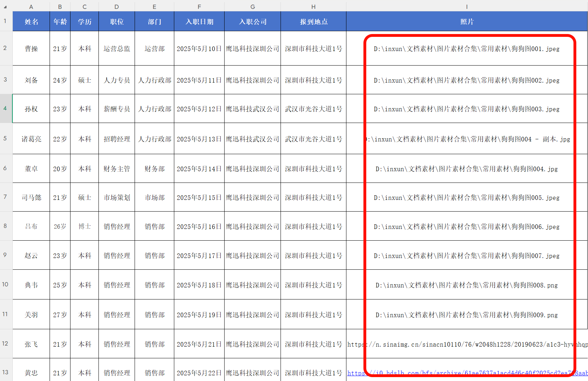Viewport: 588px width, 381px height.
Task: Click the 入职日期 header cell
Action: tap(199, 22)
